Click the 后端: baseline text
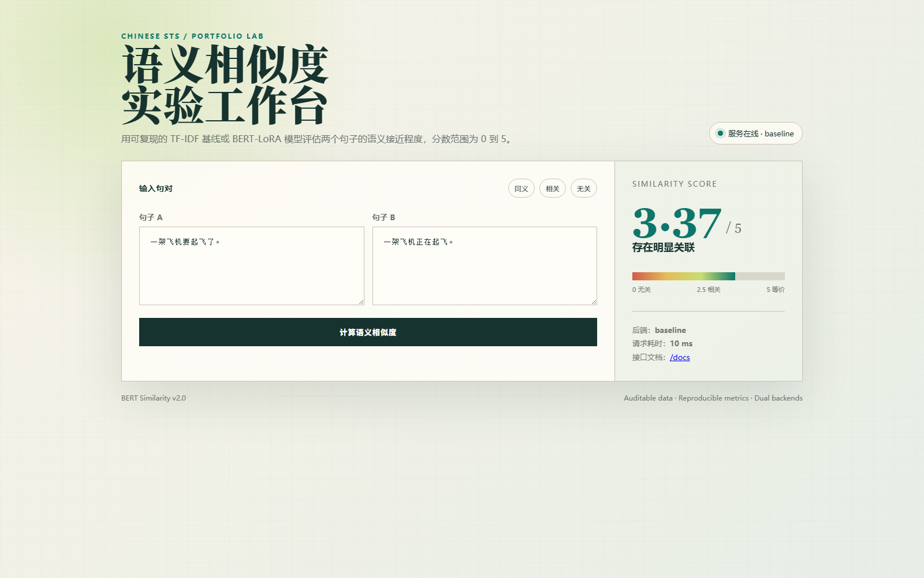This screenshot has width=924, height=578. [659, 330]
